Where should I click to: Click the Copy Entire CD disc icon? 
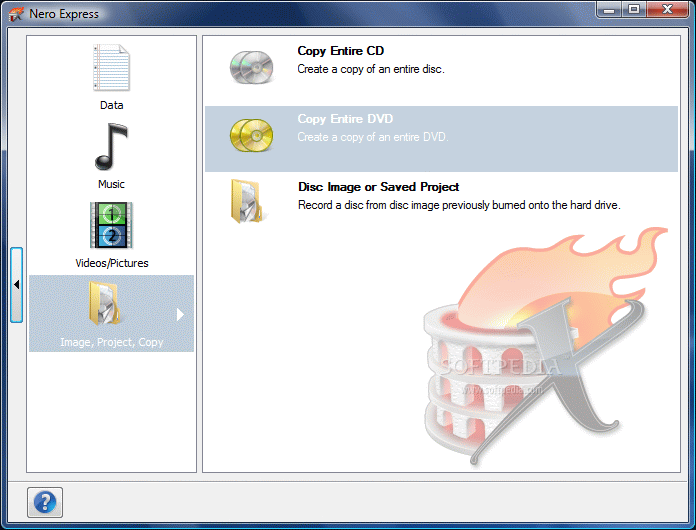coord(252,67)
